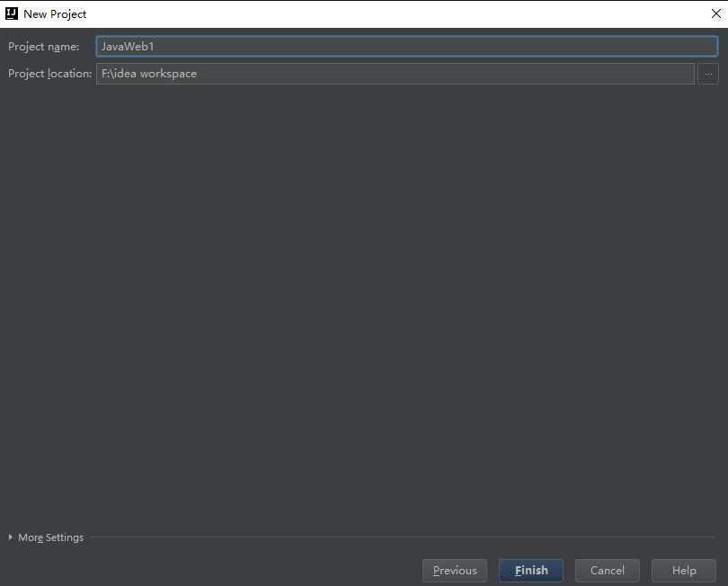Go back with the Previous button
728x586 pixels.
click(x=455, y=570)
